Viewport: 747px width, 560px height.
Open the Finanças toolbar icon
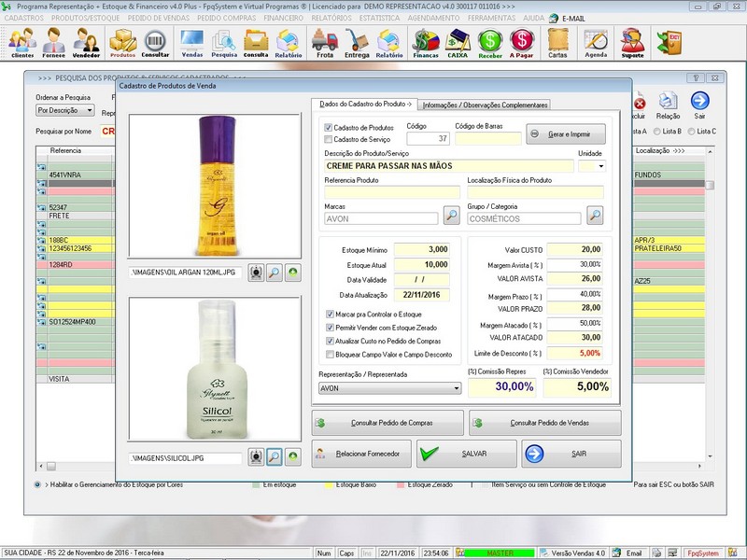pyautogui.click(x=426, y=42)
